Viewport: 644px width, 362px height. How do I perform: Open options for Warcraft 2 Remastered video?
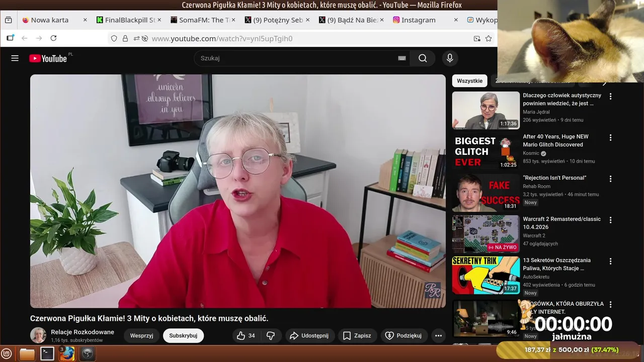(x=611, y=220)
